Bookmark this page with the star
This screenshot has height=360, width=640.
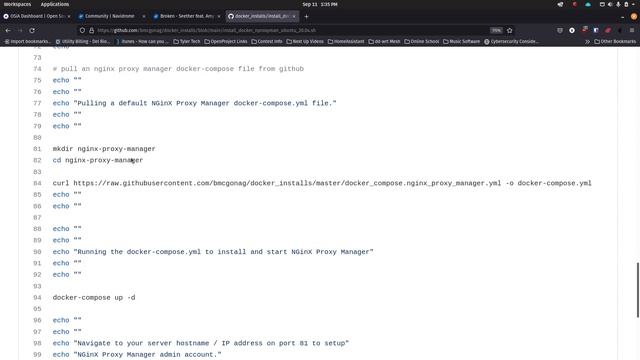pyautogui.click(x=509, y=30)
